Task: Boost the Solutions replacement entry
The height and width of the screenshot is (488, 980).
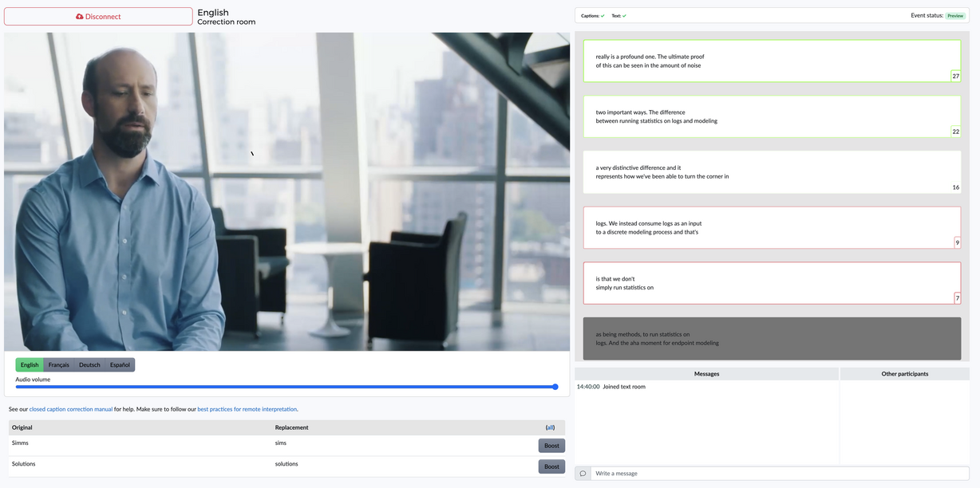Action: (551, 466)
